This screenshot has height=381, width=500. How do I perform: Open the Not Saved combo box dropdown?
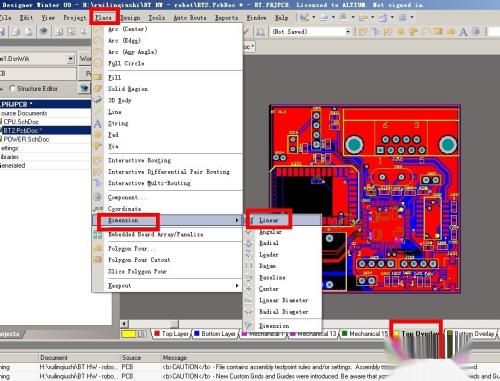coord(348,32)
